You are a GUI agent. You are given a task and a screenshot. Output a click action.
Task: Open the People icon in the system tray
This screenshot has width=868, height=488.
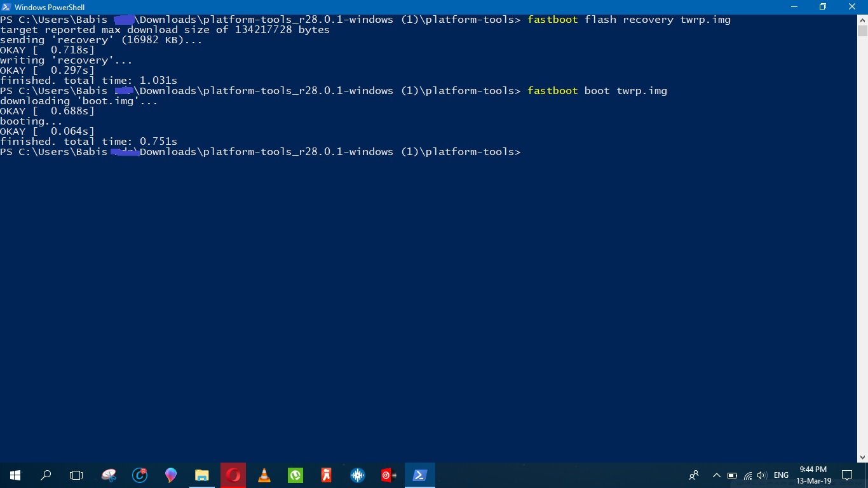point(694,475)
